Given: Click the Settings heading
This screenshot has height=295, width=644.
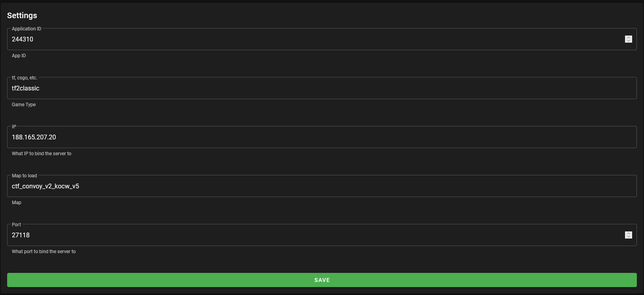Looking at the screenshot, I should [22, 15].
